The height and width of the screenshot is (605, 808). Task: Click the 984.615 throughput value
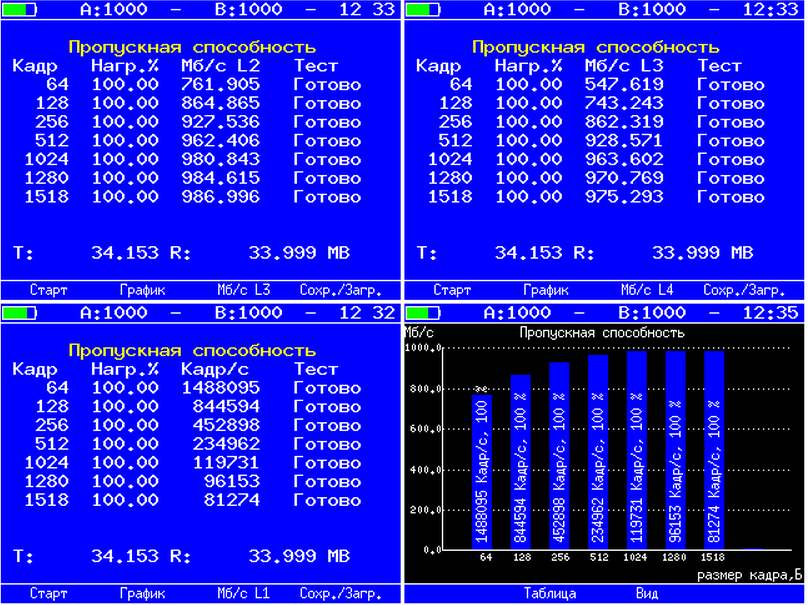pyautogui.click(x=221, y=178)
